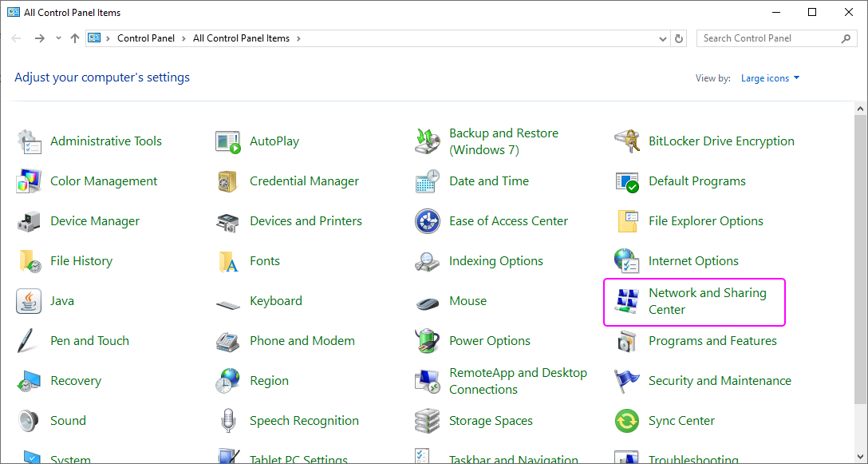The width and height of the screenshot is (868, 464).
Task: Open the Device Manager icon
Action: (x=29, y=221)
